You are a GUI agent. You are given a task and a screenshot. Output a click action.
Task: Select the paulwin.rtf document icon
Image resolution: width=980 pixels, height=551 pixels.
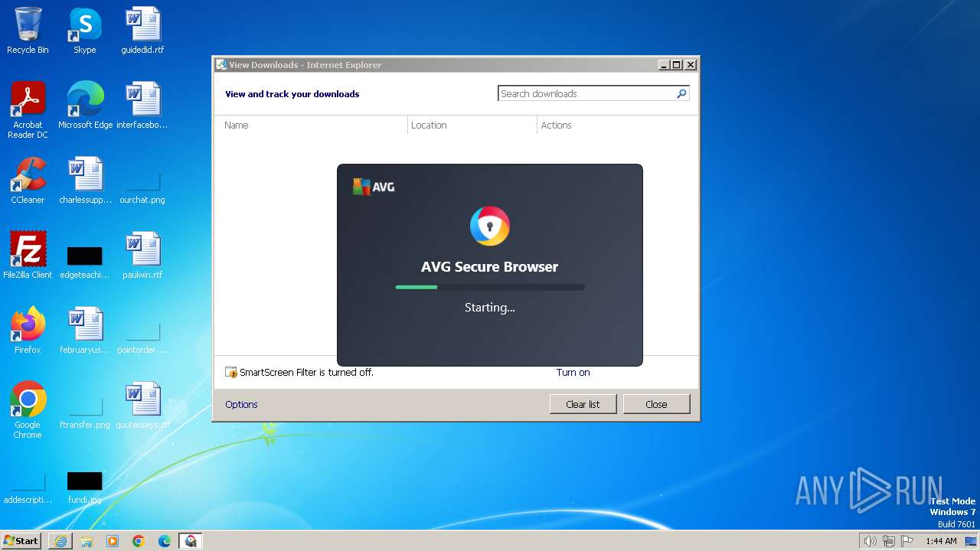pos(142,255)
